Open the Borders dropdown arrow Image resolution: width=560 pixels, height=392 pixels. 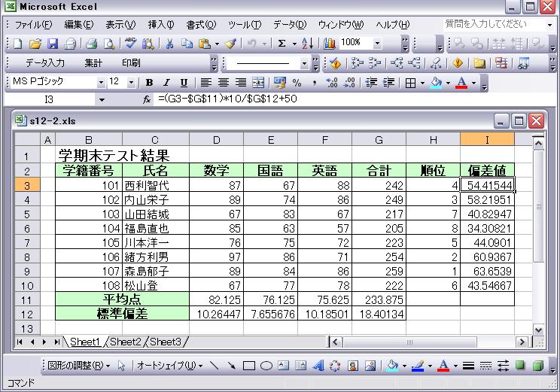tap(422, 84)
